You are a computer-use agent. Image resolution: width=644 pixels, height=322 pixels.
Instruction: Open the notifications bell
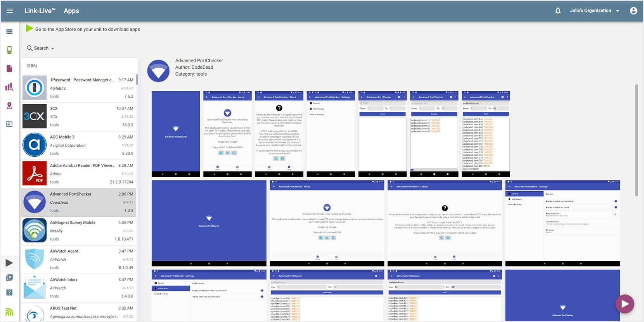(558, 11)
